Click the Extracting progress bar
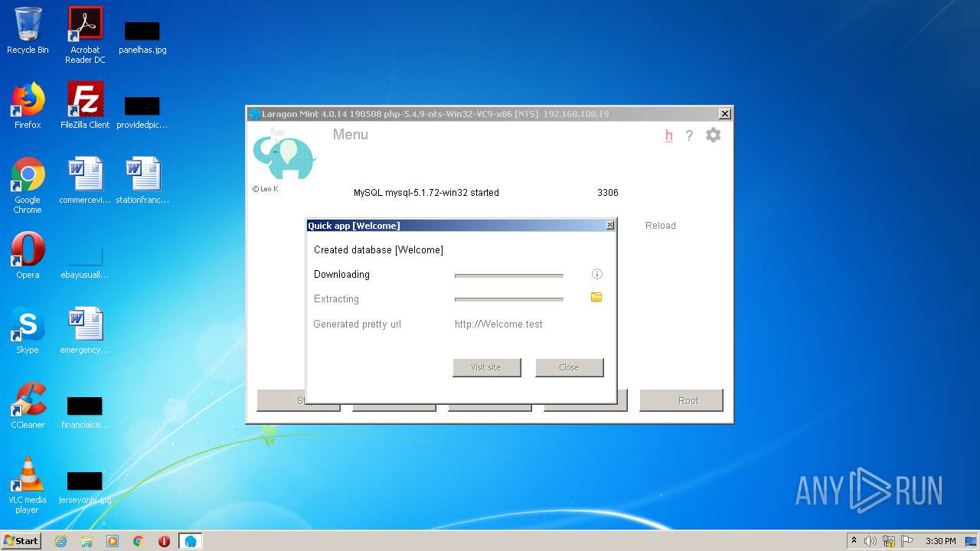 tap(508, 299)
